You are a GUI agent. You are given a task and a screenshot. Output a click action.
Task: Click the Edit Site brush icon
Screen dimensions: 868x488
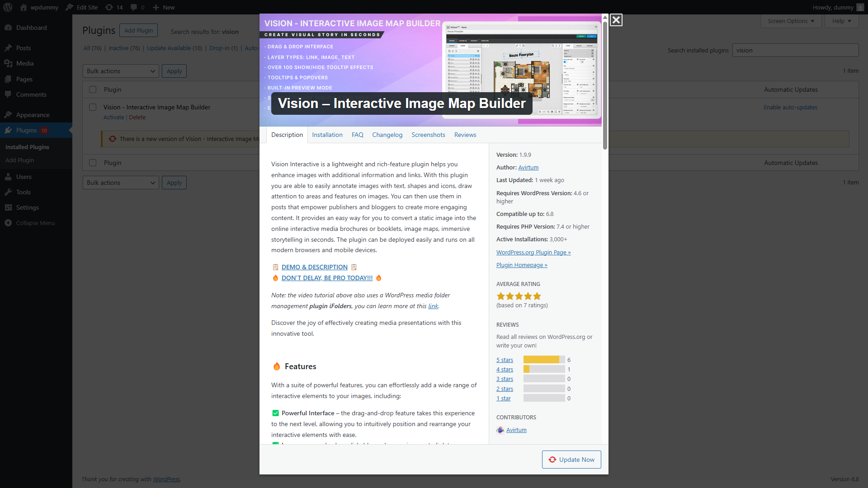69,7
